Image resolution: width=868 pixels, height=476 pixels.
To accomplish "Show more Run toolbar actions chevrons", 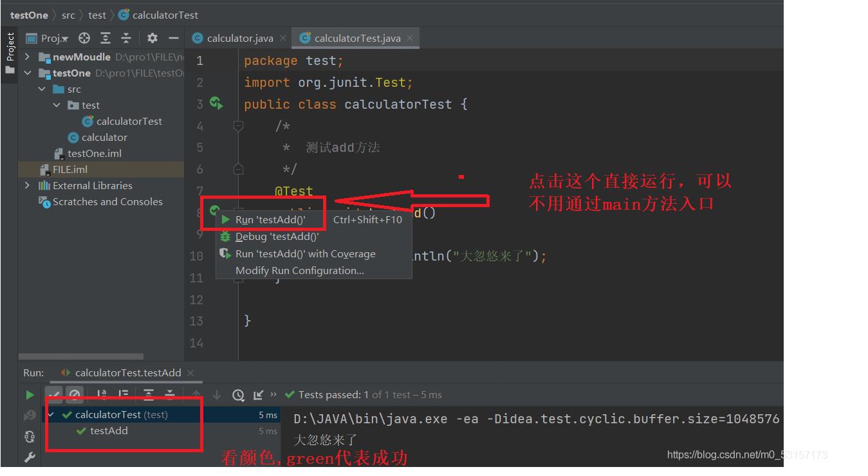I will pyautogui.click(x=273, y=394).
